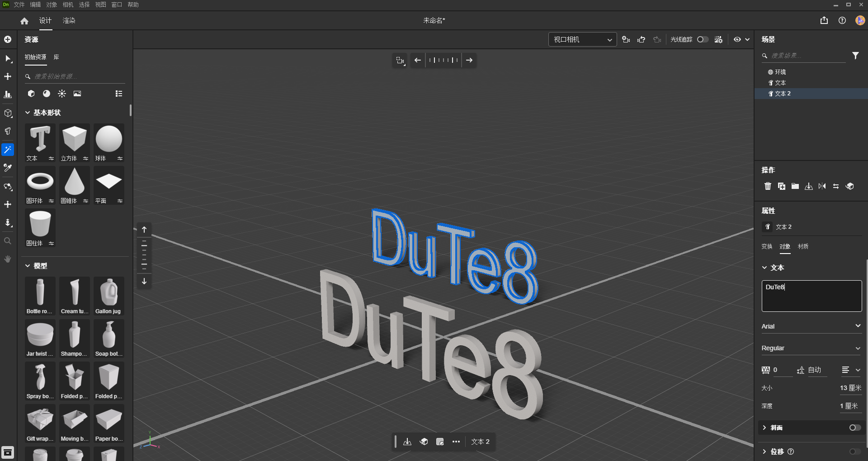Switch to the 材质 properties tab
The image size is (868, 461).
pos(803,246)
